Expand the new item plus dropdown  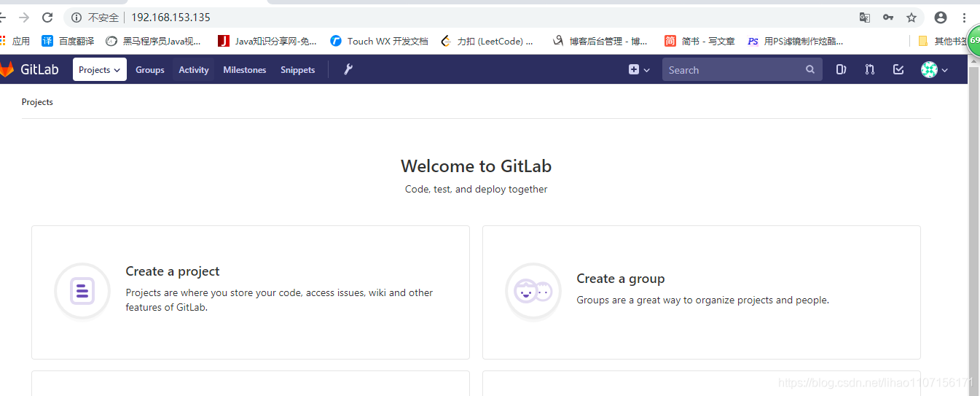(x=639, y=69)
